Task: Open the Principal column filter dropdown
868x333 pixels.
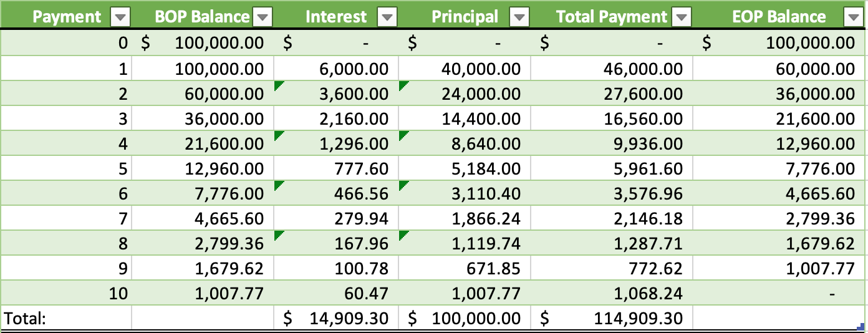Action: pos(519,17)
